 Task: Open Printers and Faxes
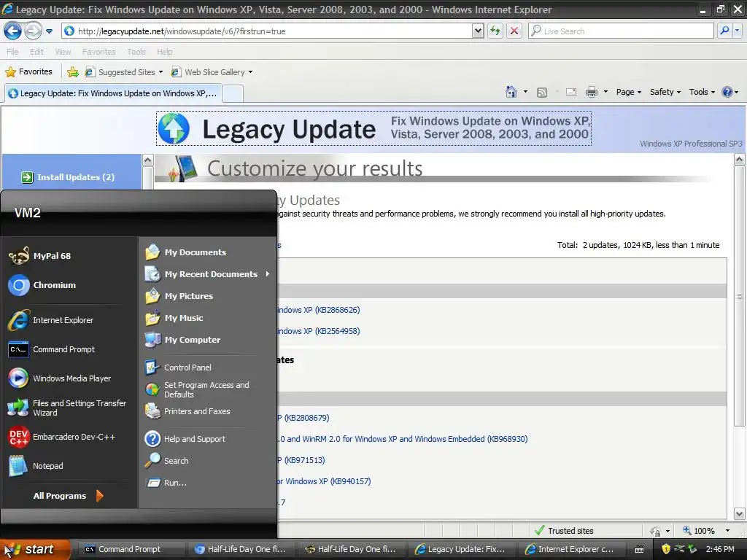[187, 411]
